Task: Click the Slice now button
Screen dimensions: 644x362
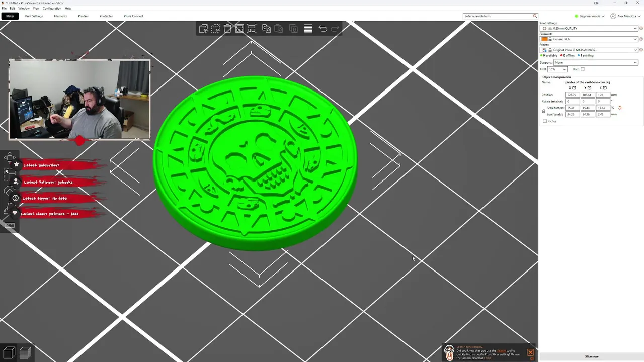Action: tap(592, 356)
